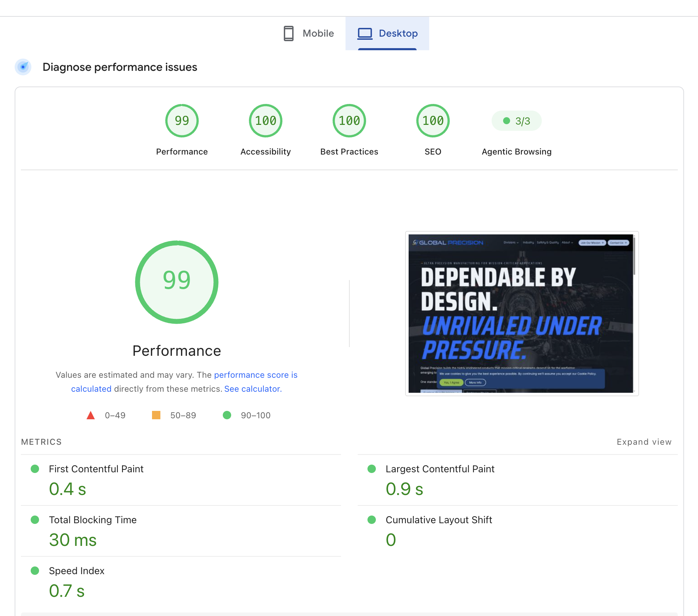
Task: Switch to the Mobile tab
Action: coord(309,33)
